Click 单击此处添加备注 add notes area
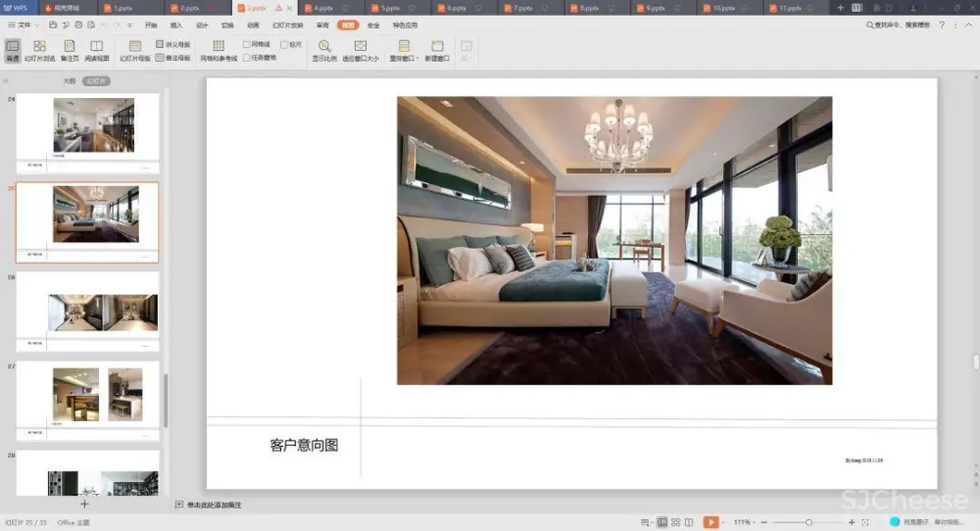 [x=215, y=505]
